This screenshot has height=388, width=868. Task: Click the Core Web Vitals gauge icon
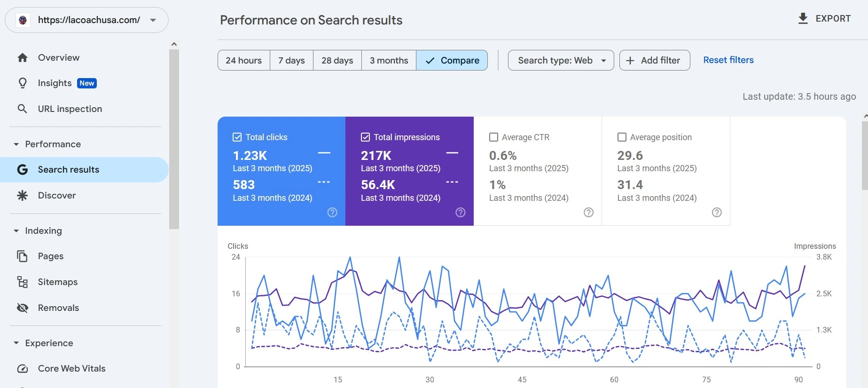click(x=23, y=369)
